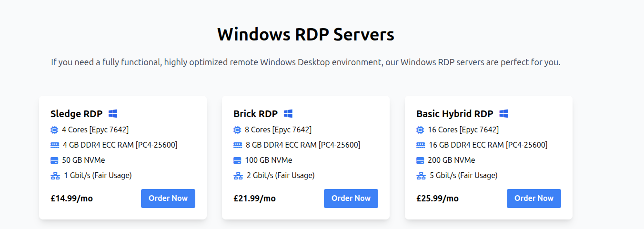The image size is (644, 229).
Task: Click the network icon next to 2 Gbit/s
Action: point(238,176)
